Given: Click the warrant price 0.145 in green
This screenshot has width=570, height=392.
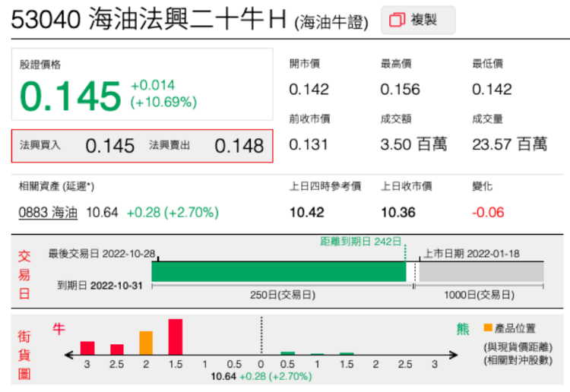Looking at the screenshot, I should [x=70, y=96].
